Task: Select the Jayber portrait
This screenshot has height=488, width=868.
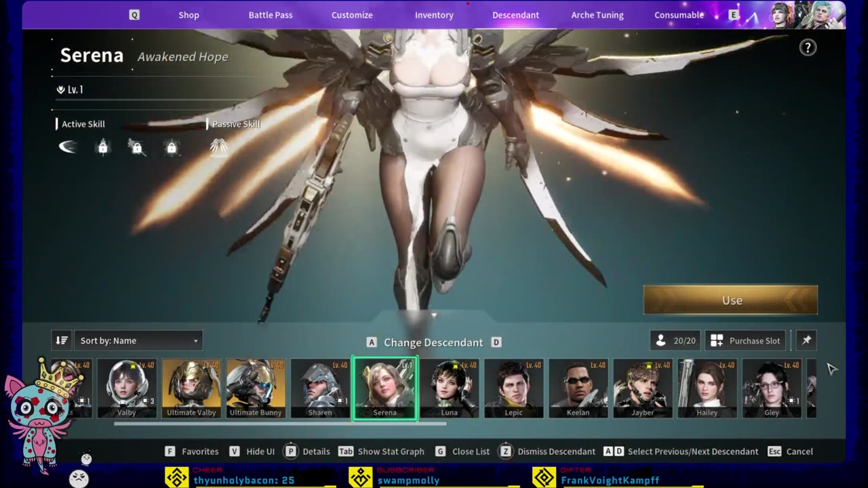Action: tap(643, 388)
